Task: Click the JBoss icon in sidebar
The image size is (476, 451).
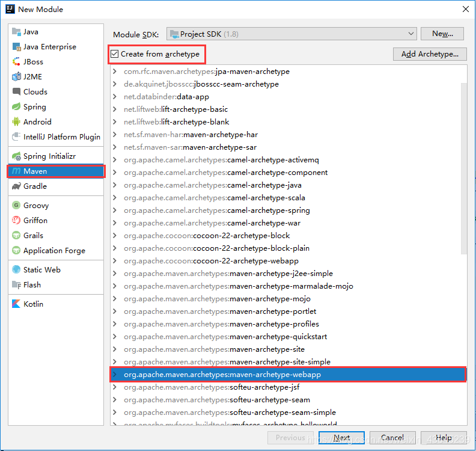Action: [16, 62]
